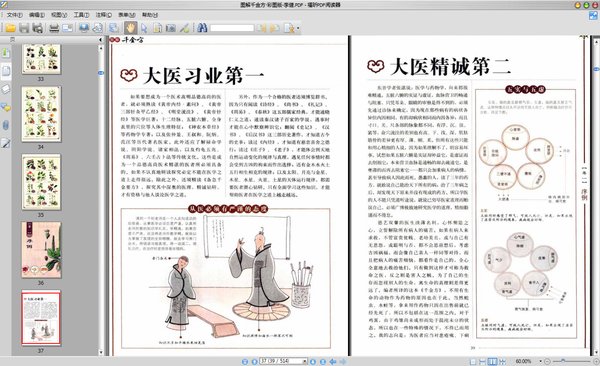This screenshot has height=366, width=600.
Task: Click document scrollbar down arrow
Action: pyautogui.click(x=596, y=352)
